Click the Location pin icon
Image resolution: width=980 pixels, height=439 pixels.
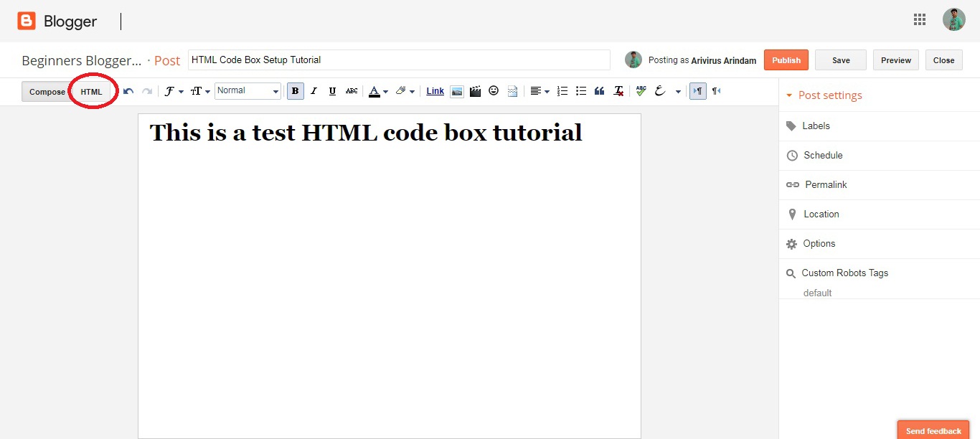coord(792,214)
